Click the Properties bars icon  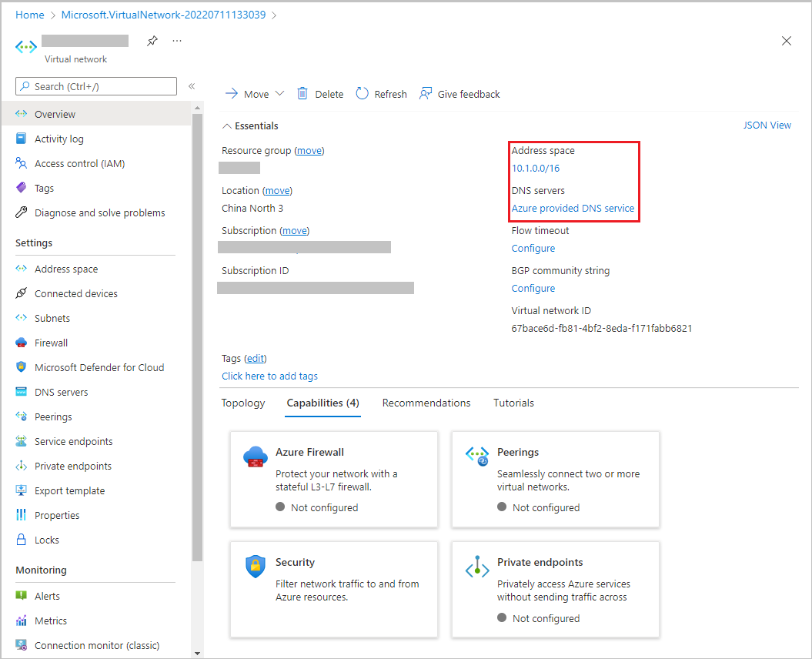click(22, 515)
